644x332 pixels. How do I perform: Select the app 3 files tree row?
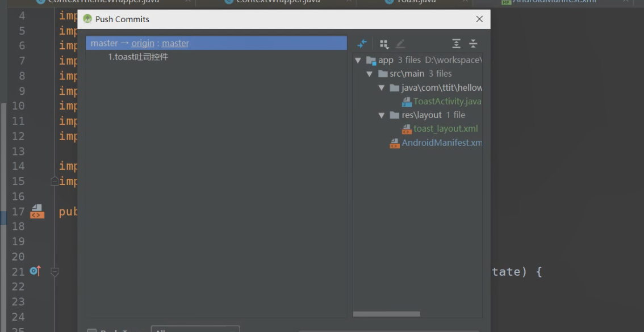click(418, 60)
